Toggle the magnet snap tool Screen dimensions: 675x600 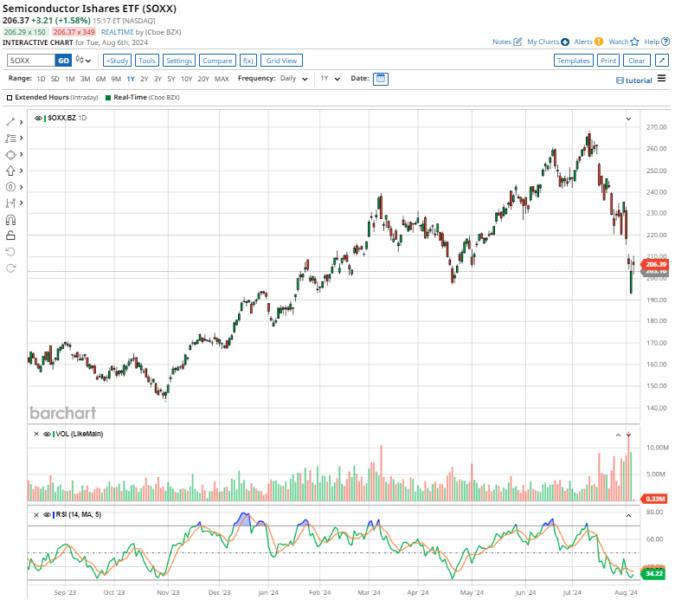coord(11,220)
